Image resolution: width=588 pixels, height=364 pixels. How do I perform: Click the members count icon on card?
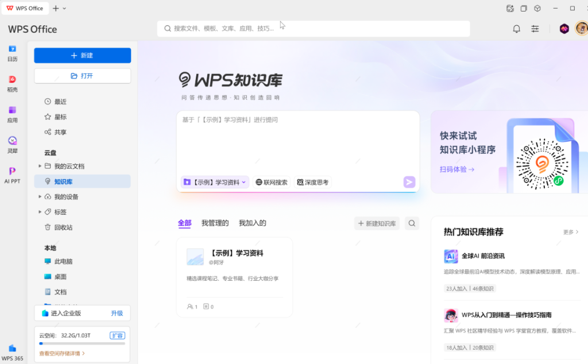(x=189, y=307)
